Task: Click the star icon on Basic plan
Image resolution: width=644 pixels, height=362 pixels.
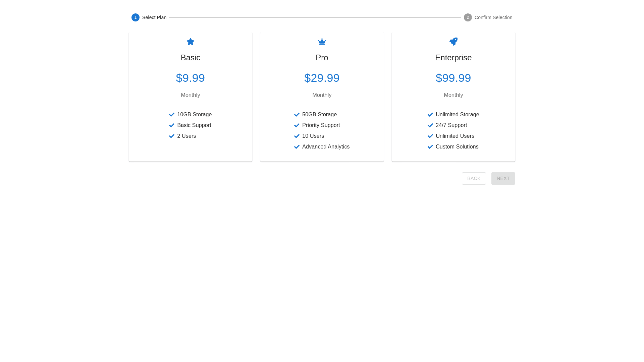Action: click(x=190, y=42)
